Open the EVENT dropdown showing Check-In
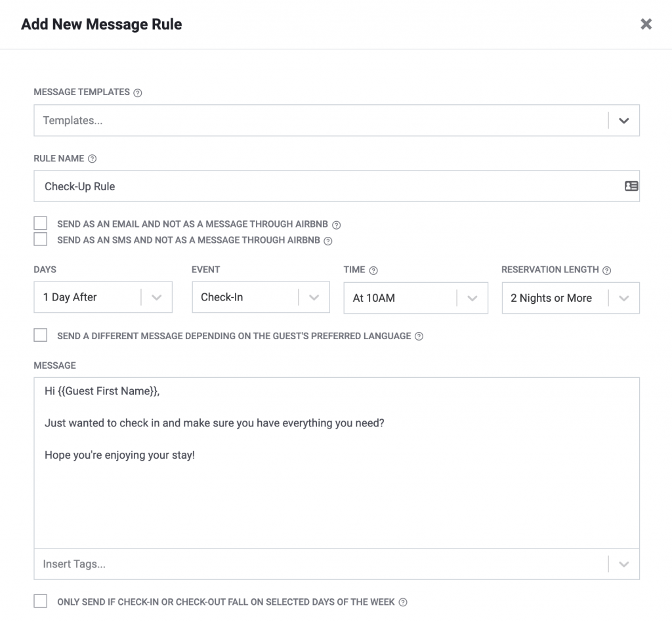This screenshot has width=672, height=622. pyautogui.click(x=314, y=297)
